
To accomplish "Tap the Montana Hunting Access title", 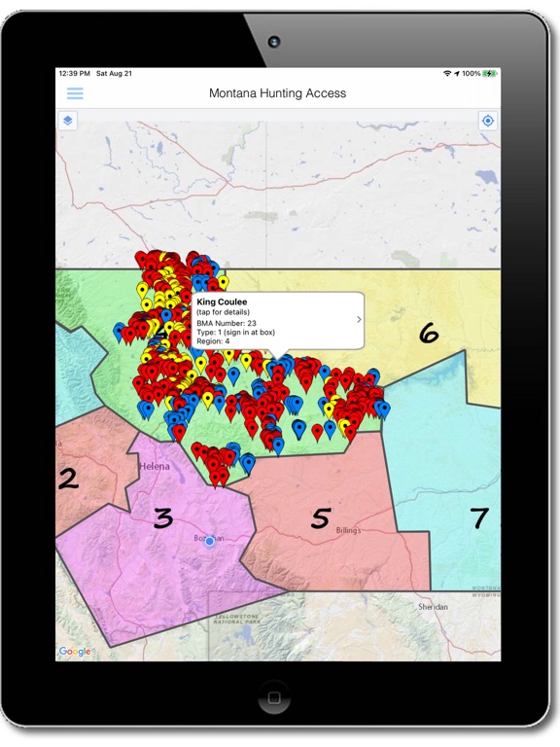I will 278,93.
